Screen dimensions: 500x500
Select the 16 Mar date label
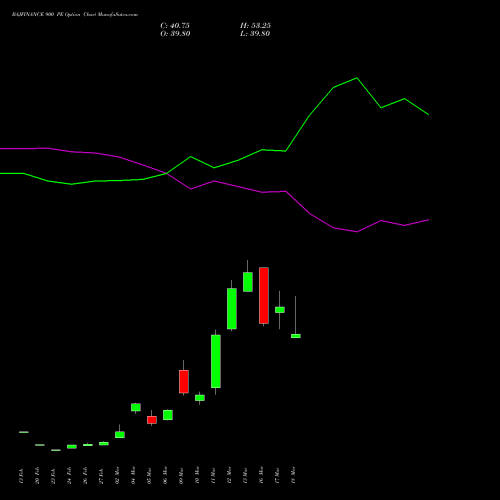(x=261, y=476)
